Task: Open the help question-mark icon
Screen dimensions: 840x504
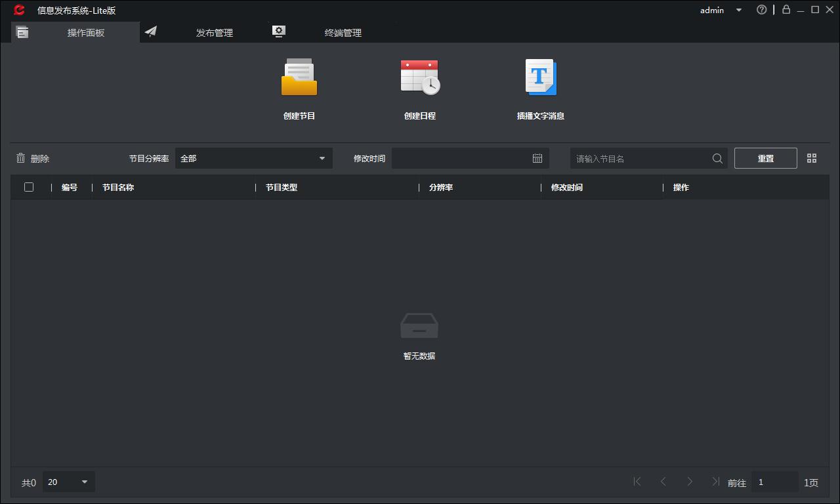Action: (x=761, y=10)
